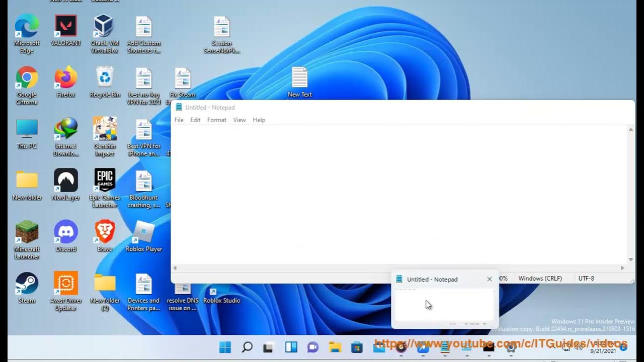Open the Windows Start menu

225,347
